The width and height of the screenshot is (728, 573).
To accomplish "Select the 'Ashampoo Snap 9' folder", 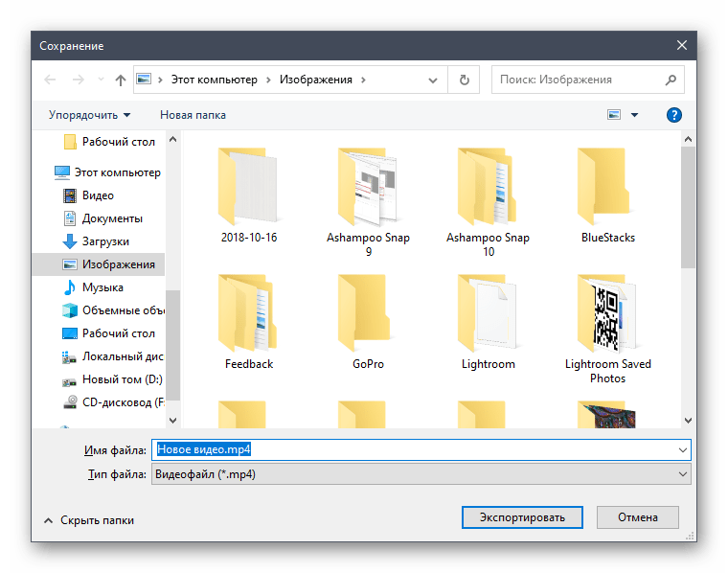I will pos(368,202).
